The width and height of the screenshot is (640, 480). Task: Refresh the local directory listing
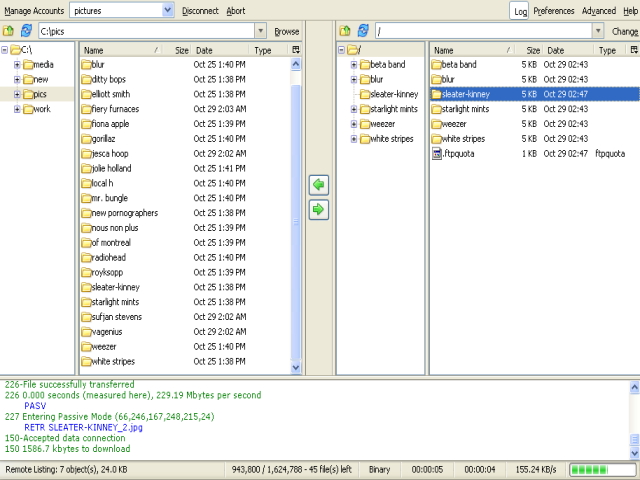point(26,31)
